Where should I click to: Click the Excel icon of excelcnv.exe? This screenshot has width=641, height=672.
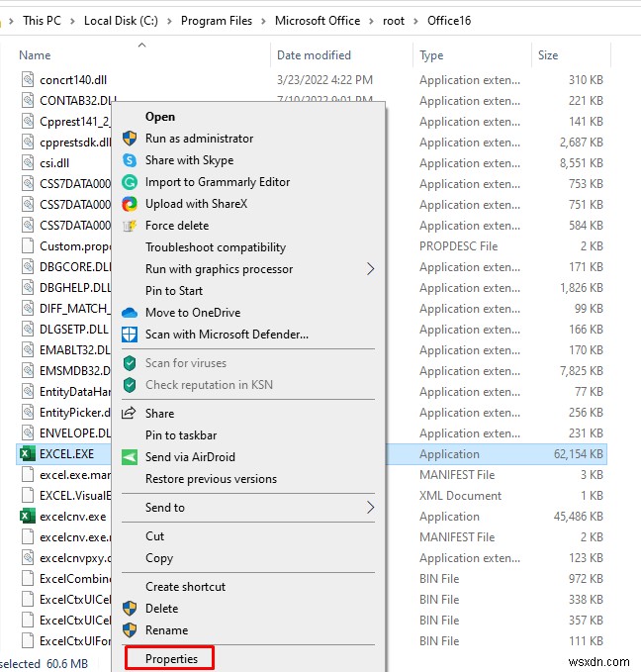coord(28,516)
